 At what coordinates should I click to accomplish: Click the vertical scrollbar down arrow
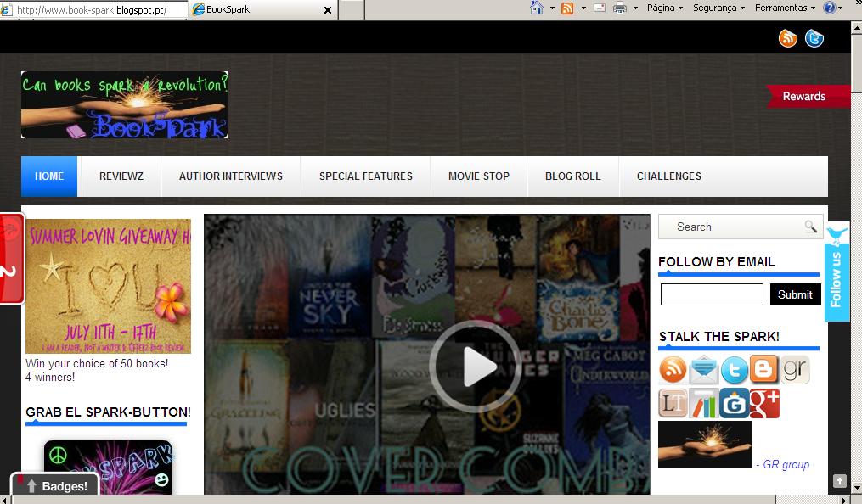[x=856, y=489]
